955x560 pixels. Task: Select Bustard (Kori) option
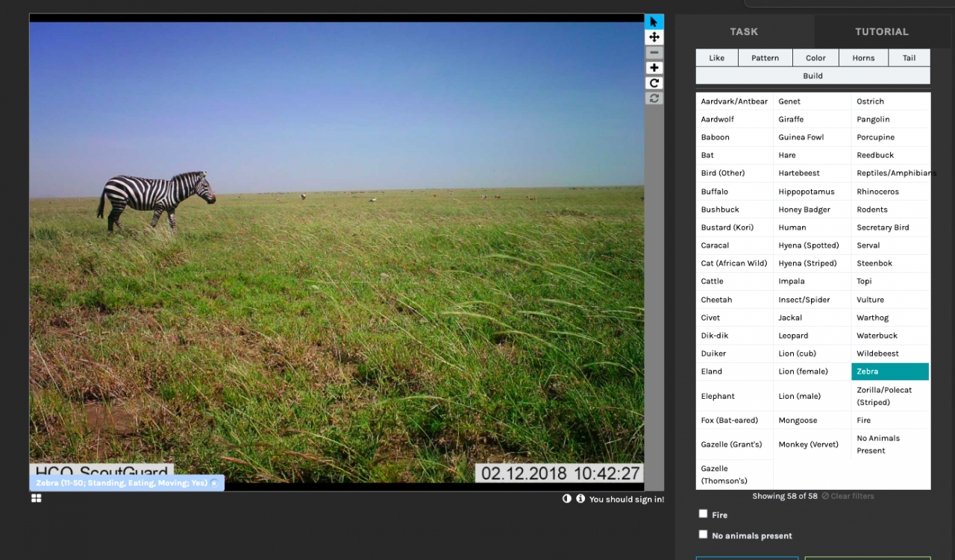[x=734, y=227]
